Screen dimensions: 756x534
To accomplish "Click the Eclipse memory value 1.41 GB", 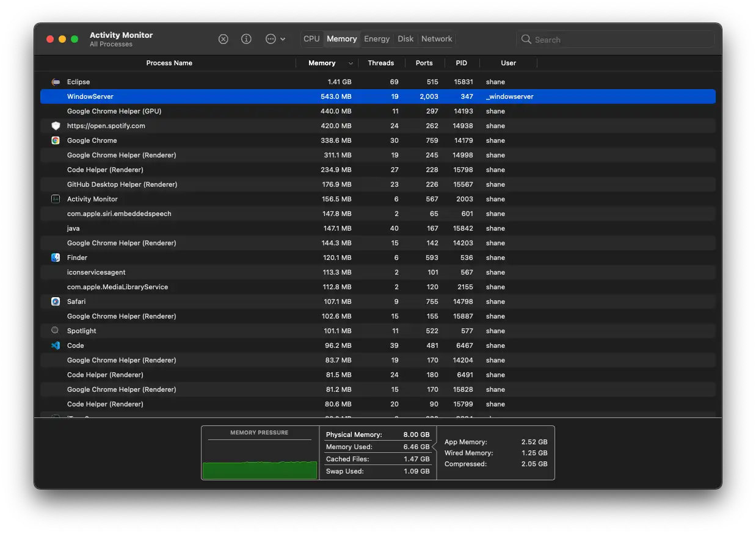I will [x=340, y=82].
